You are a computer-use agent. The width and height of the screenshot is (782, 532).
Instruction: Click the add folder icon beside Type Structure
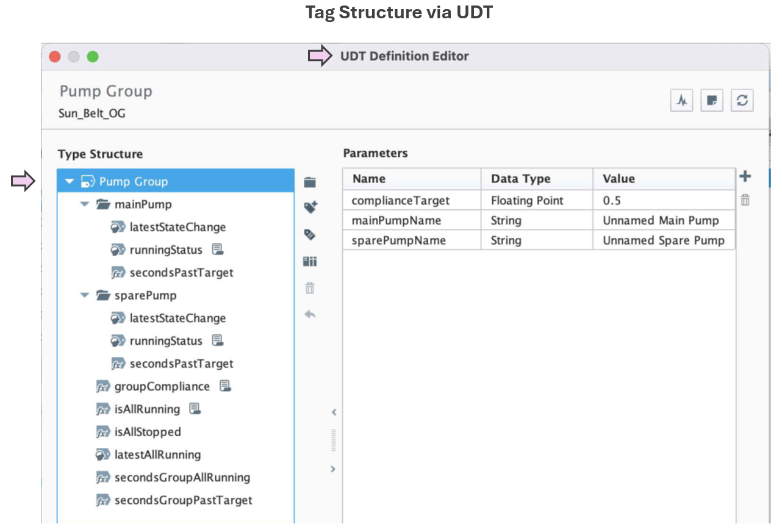tap(310, 182)
